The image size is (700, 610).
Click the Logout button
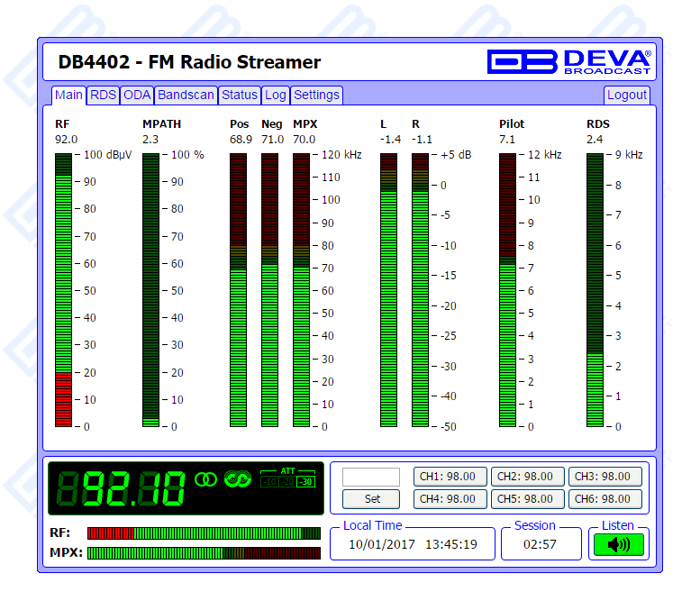click(626, 95)
